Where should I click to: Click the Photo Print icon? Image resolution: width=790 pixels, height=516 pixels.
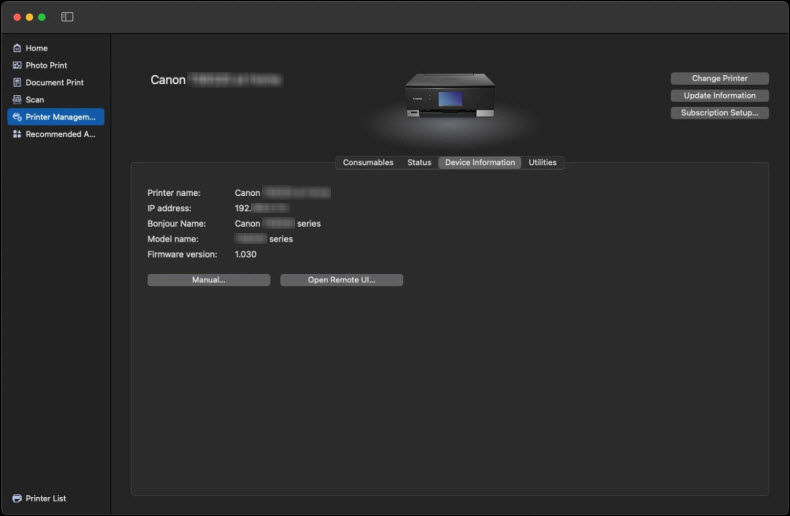[x=17, y=65]
